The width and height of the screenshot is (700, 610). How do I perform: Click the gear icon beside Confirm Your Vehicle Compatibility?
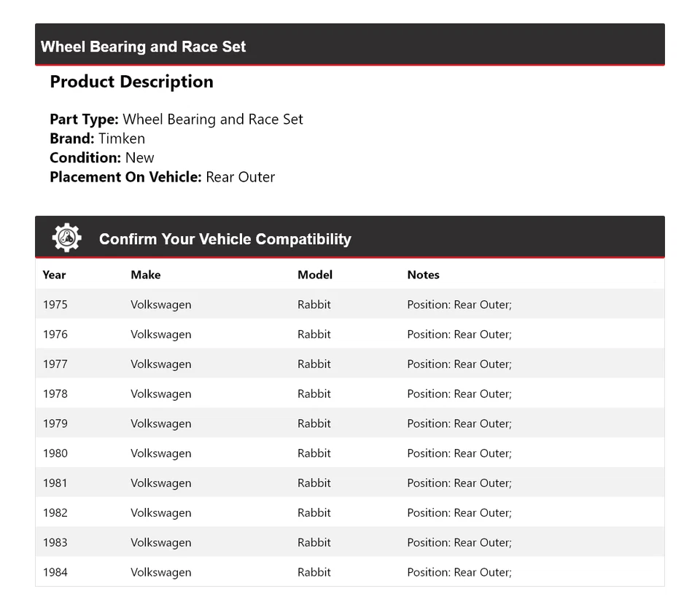point(66,238)
